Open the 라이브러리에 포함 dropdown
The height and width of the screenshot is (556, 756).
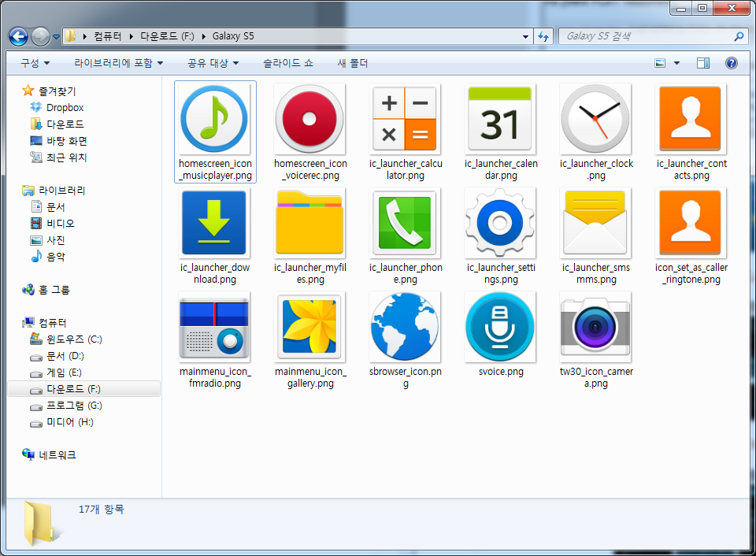coord(119,63)
